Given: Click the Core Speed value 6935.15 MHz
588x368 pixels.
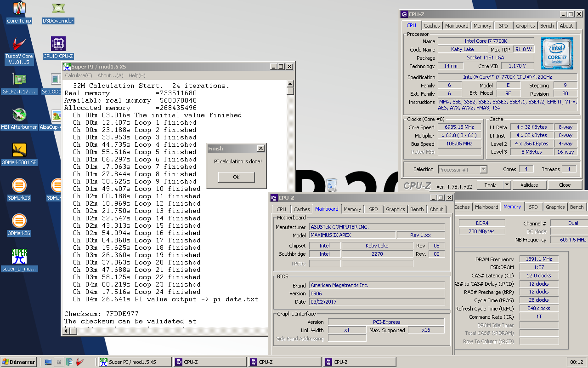Looking at the screenshot, I should tap(459, 127).
